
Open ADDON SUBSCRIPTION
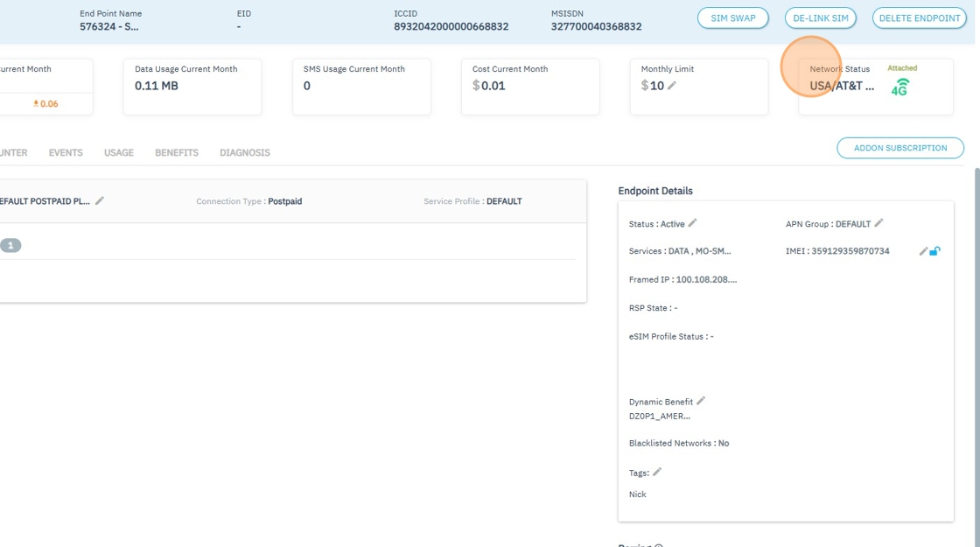click(900, 148)
